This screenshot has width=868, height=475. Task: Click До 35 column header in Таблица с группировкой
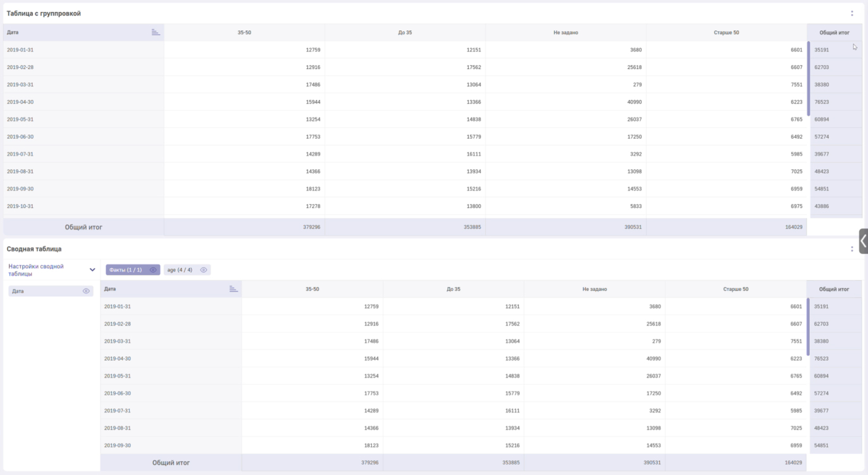(405, 32)
